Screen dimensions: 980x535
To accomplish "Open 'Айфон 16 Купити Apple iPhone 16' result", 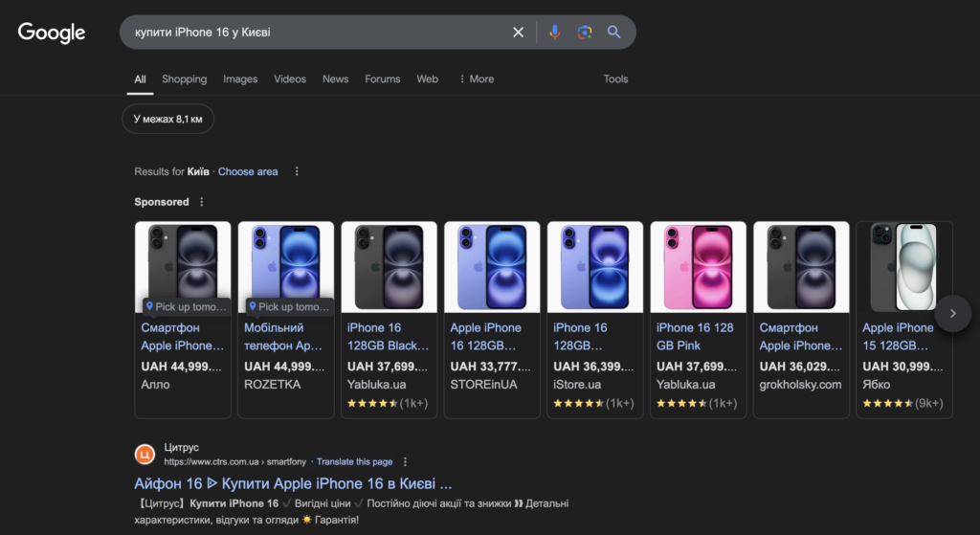I will pos(293,483).
